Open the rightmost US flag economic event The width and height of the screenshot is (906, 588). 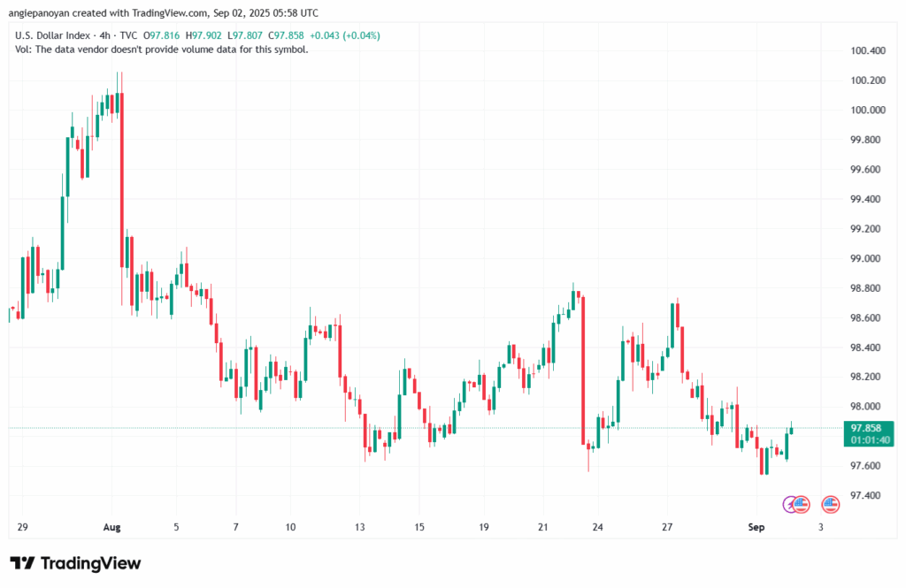click(830, 504)
